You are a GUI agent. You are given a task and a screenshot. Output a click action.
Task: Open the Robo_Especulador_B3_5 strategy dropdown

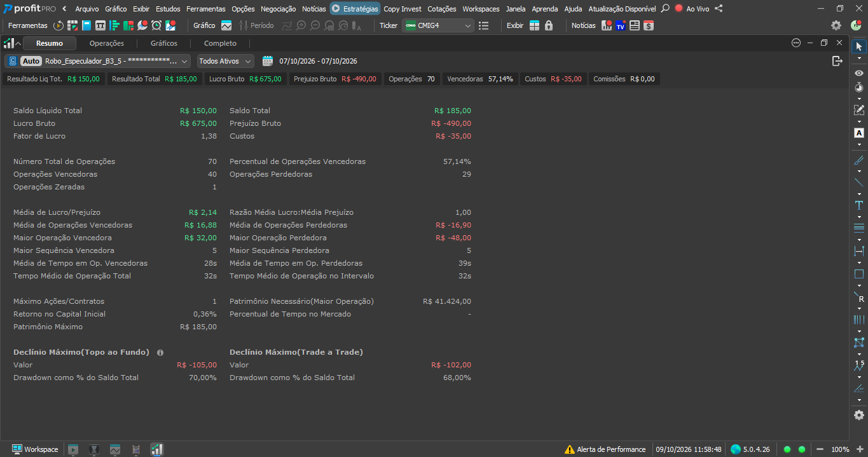98,61
